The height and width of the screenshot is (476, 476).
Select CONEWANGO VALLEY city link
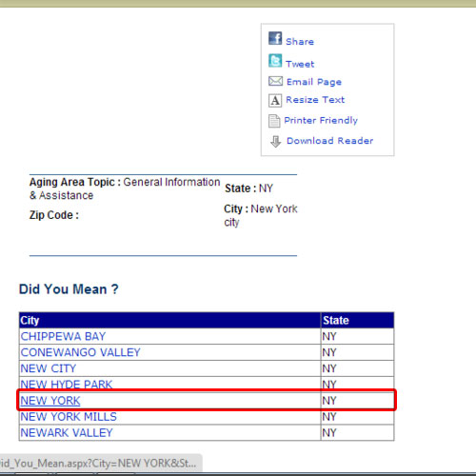pos(80,352)
